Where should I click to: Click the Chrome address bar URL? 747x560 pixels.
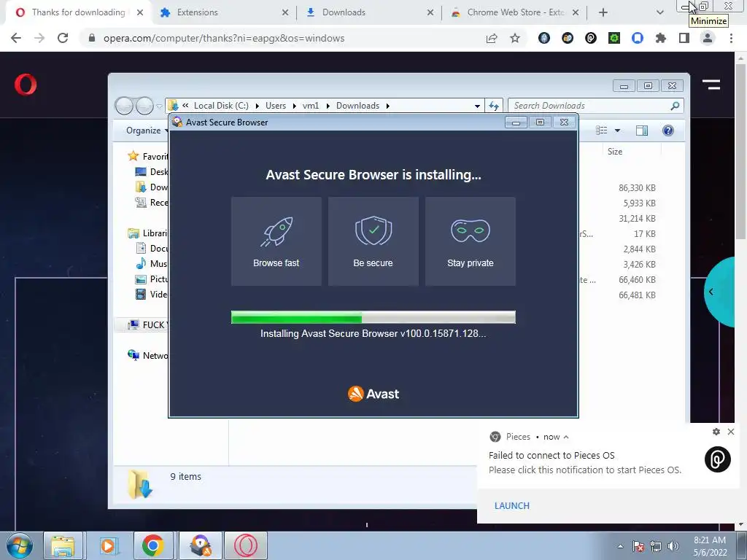(224, 38)
